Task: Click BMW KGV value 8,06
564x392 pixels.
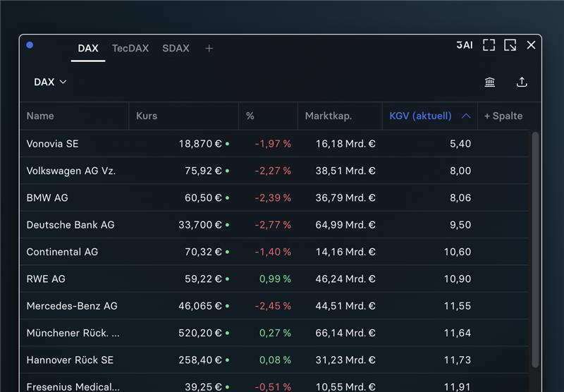Action: (x=460, y=198)
